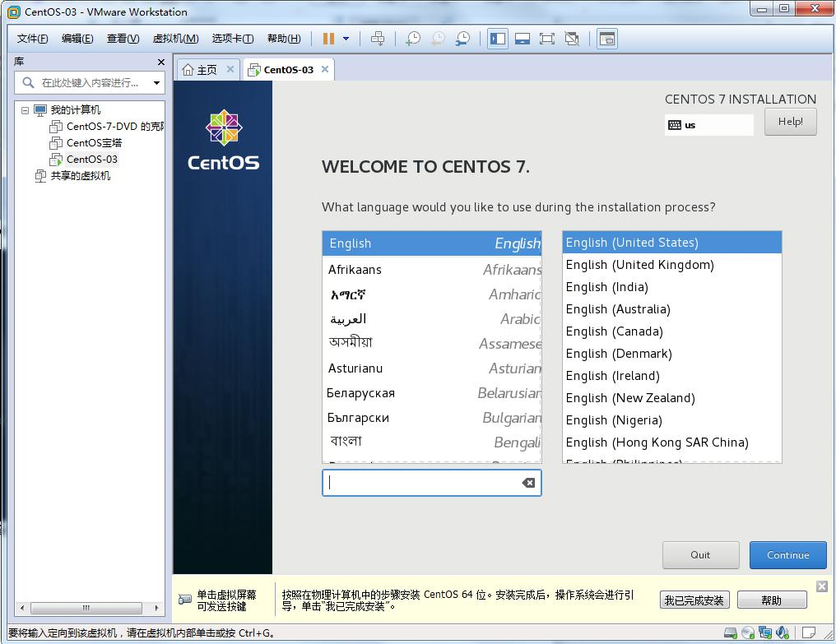Screen dimensions: 836x644
Task: Choose English (United Kingdom) locale
Action: pyautogui.click(x=671, y=265)
